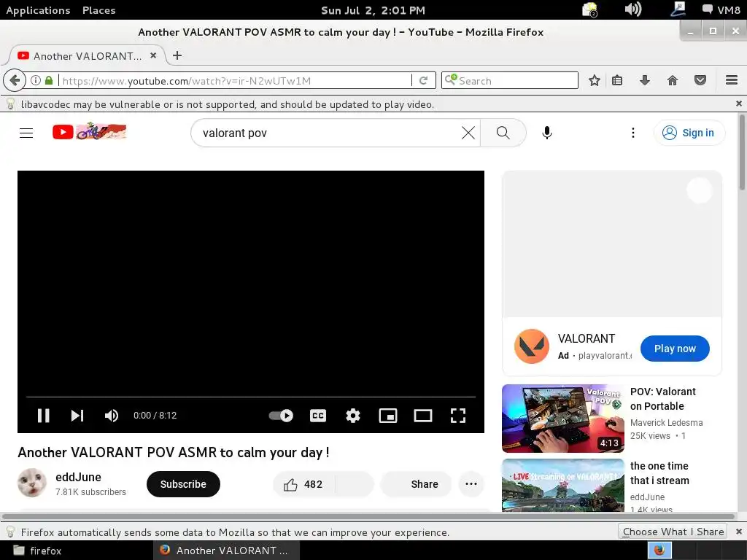Image resolution: width=747 pixels, height=560 pixels.
Task: Click the video progress bar
Action: 251,396
